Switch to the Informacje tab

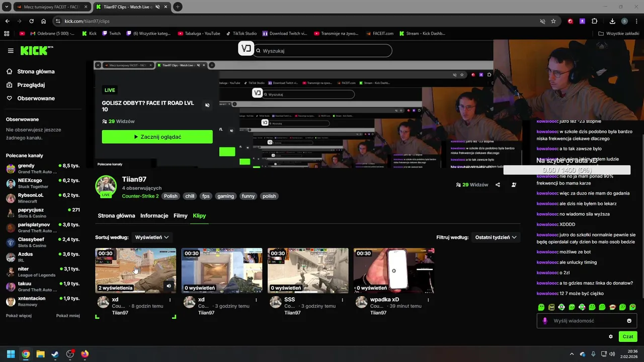154,216
